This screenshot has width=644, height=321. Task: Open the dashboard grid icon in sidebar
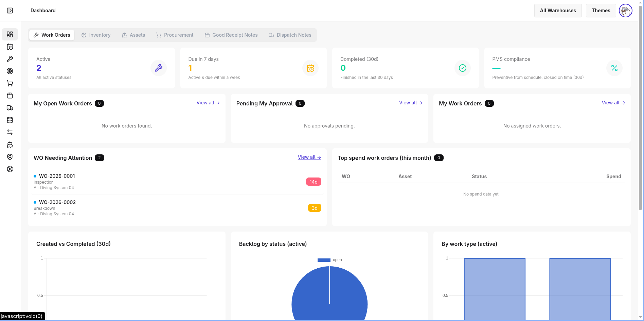click(x=10, y=34)
